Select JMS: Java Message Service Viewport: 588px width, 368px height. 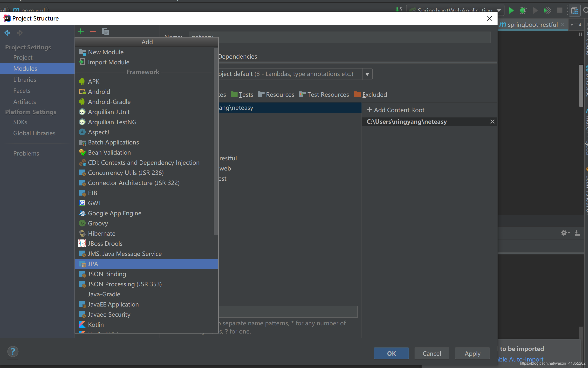(146, 254)
